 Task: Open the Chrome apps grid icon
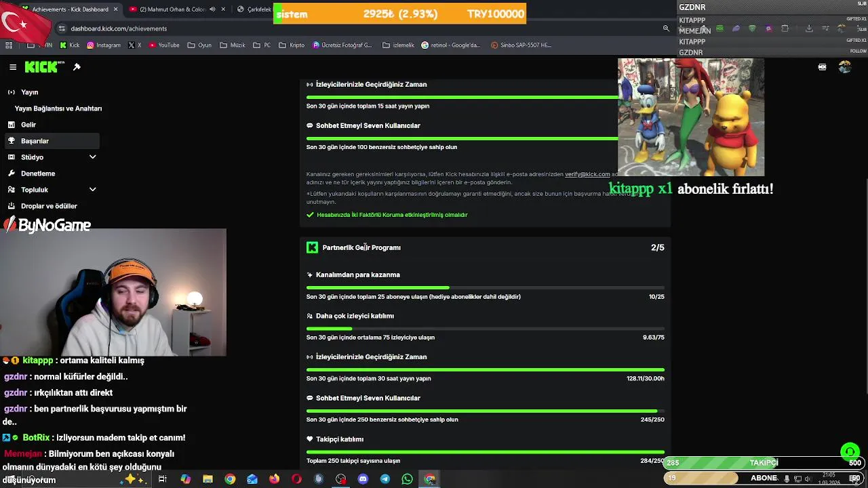[x=9, y=45]
